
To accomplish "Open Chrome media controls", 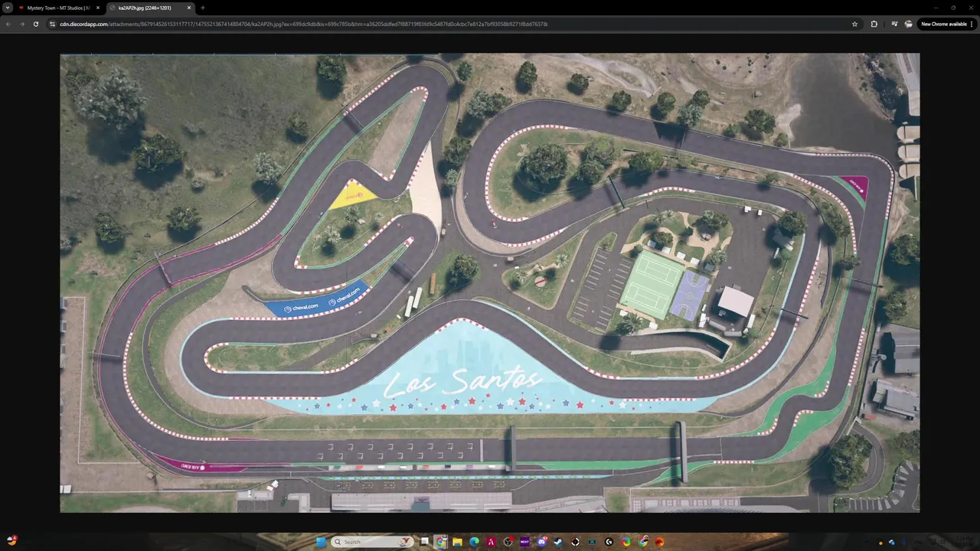I will pos(894,24).
